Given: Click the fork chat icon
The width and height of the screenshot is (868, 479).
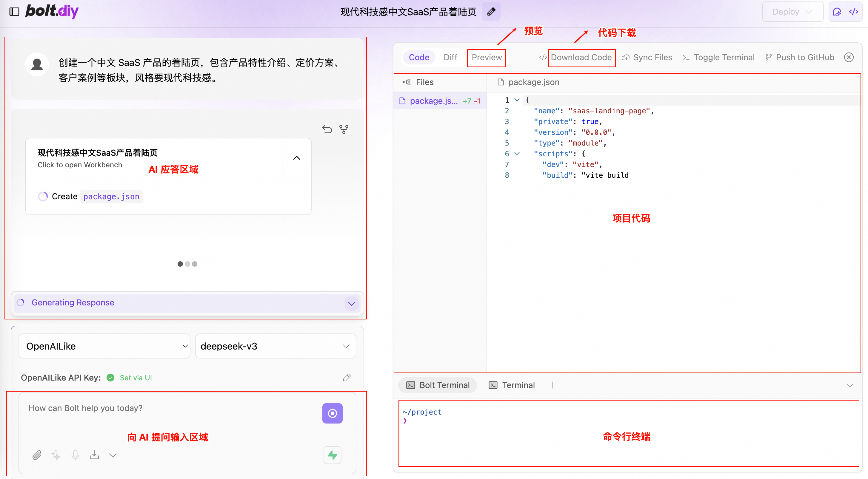Looking at the screenshot, I should click(344, 129).
